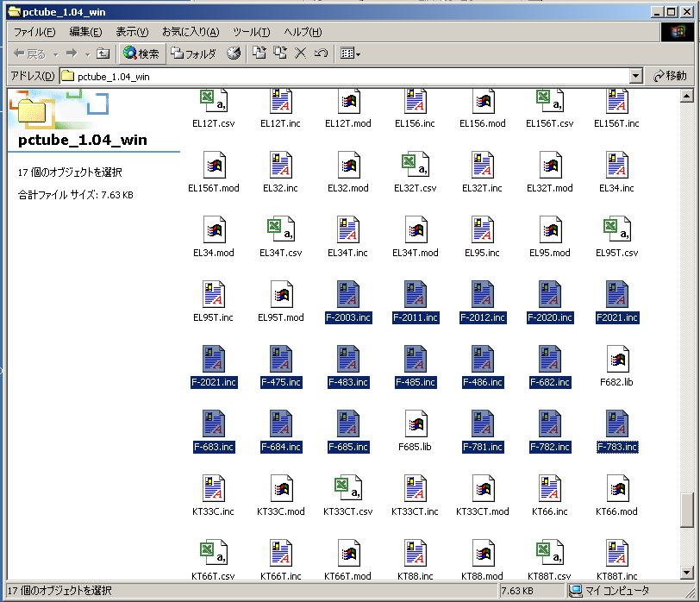Click the F-485.inc file name label

click(416, 382)
